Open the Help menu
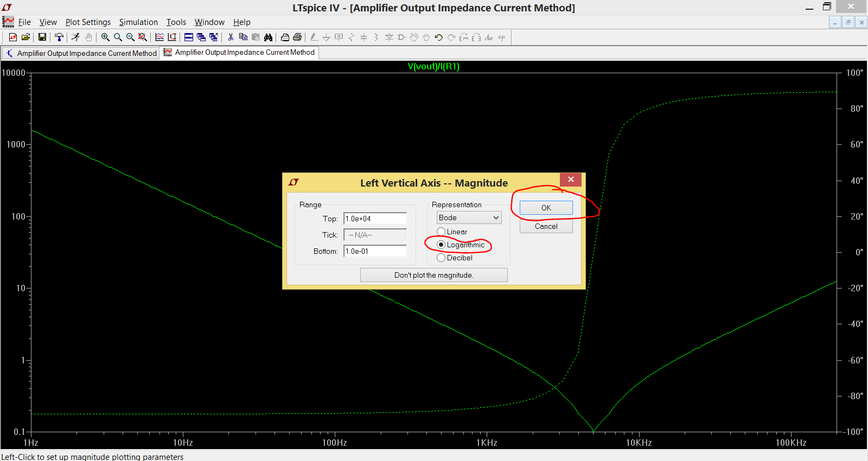This screenshot has width=868, height=461. 241,22
